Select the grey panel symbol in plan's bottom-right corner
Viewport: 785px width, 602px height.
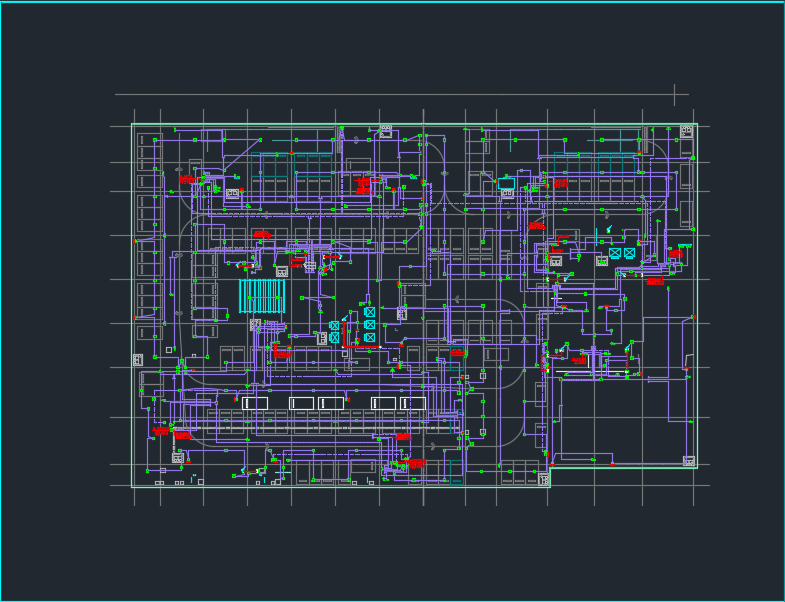click(x=689, y=461)
